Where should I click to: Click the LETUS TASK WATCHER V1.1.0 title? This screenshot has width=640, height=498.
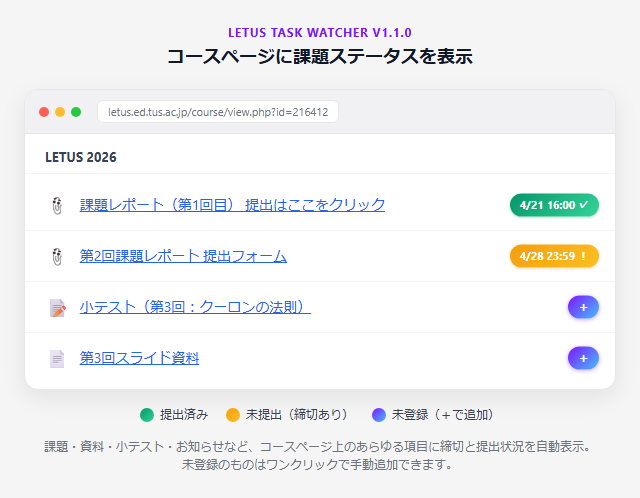(320, 33)
